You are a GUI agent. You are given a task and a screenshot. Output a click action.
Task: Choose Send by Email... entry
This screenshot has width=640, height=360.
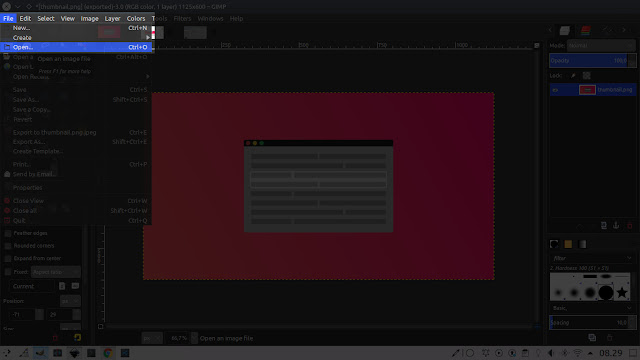[76, 174]
